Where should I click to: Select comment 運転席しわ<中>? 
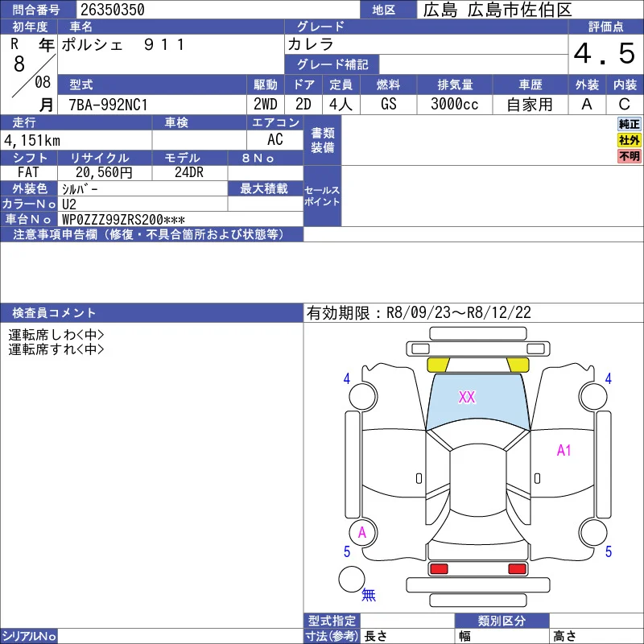[x=56, y=335]
